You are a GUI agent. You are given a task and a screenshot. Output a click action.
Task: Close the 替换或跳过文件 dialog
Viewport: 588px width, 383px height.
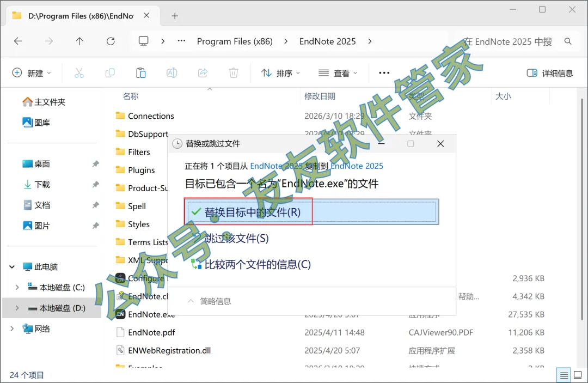click(x=440, y=144)
